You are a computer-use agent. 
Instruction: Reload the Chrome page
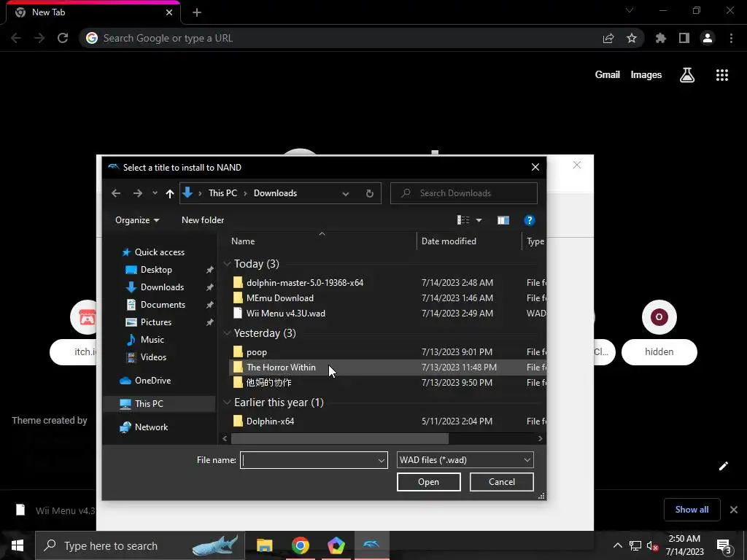pyautogui.click(x=63, y=38)
